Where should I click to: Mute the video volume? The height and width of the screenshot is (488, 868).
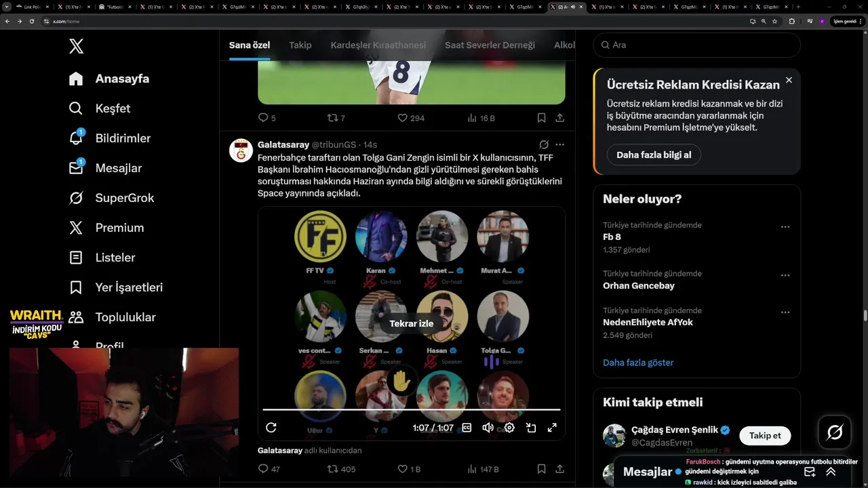tap(488, 428)
